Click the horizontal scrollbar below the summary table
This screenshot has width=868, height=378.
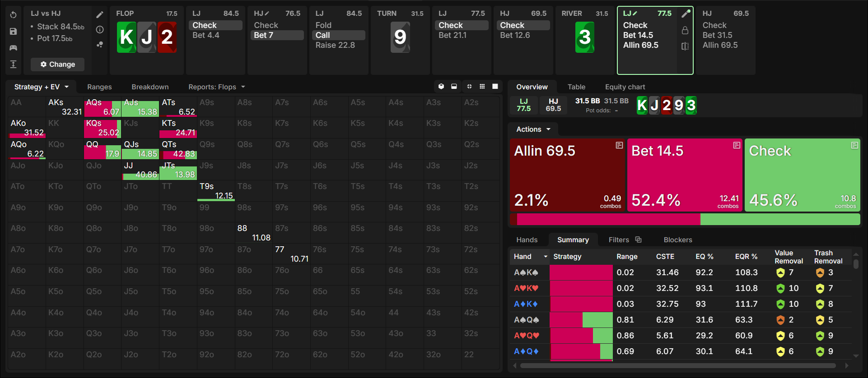[678, 365]
